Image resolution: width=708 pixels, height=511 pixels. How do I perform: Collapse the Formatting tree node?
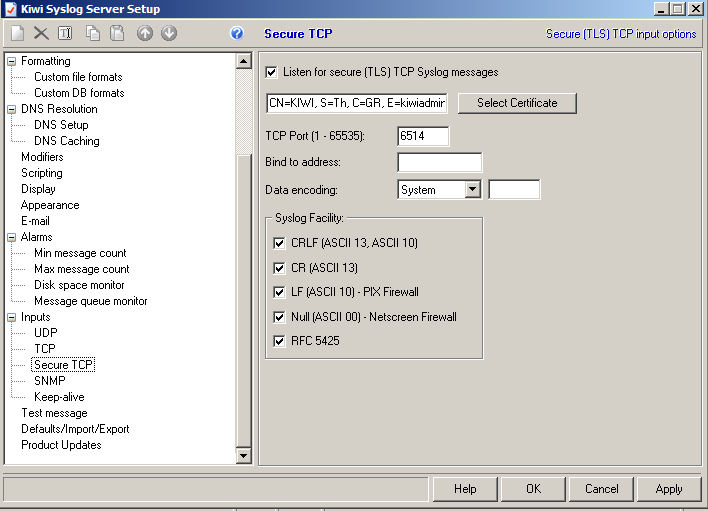[12, 61]
